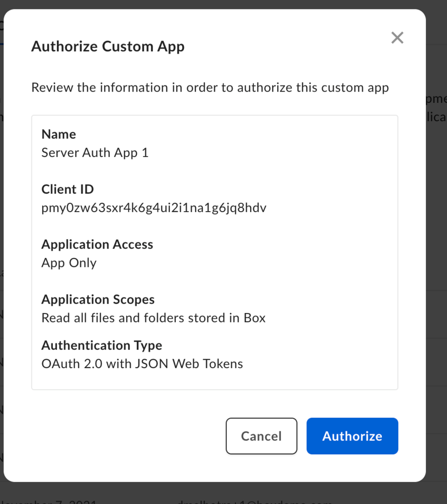This screenshot has height=504, width=447.
Task: Click the Cancel button
Action: [x=261, y=436]
